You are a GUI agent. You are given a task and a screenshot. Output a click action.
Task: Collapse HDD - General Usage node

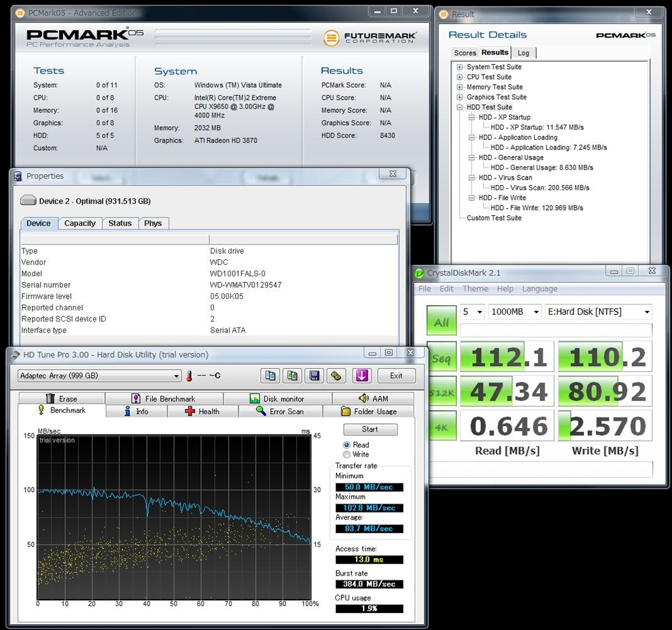[x=472, y=157]
